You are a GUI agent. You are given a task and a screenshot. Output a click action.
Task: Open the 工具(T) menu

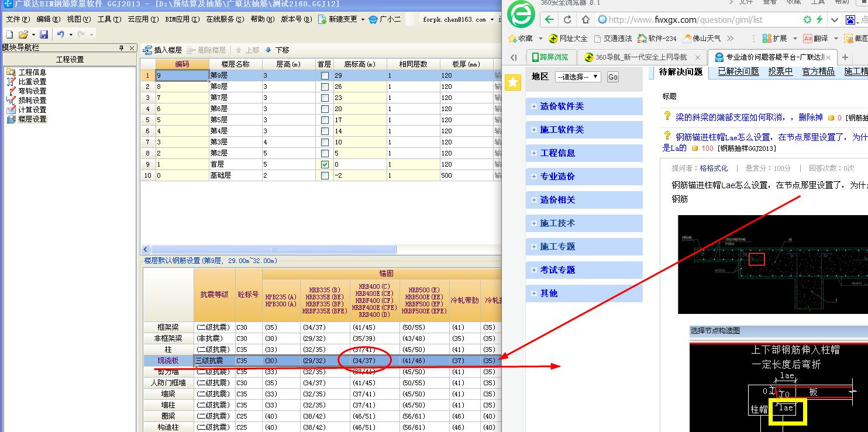(x=109, y=19)
